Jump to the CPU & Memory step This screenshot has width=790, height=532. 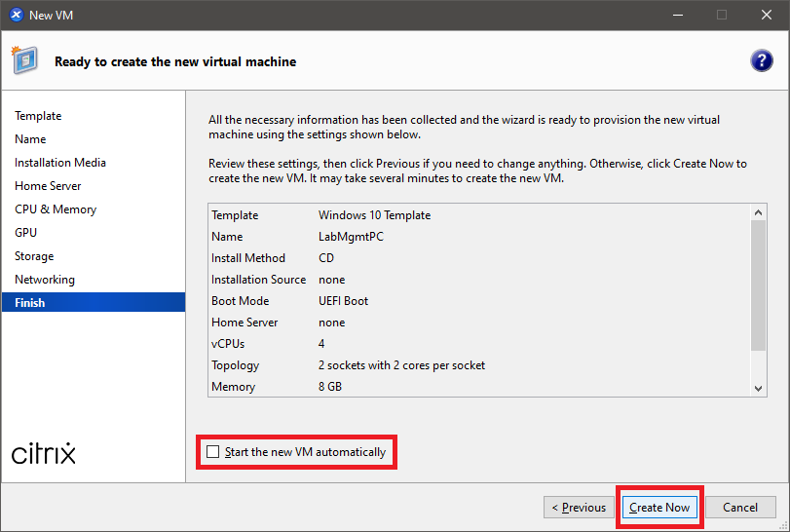(x=56, y=209)
